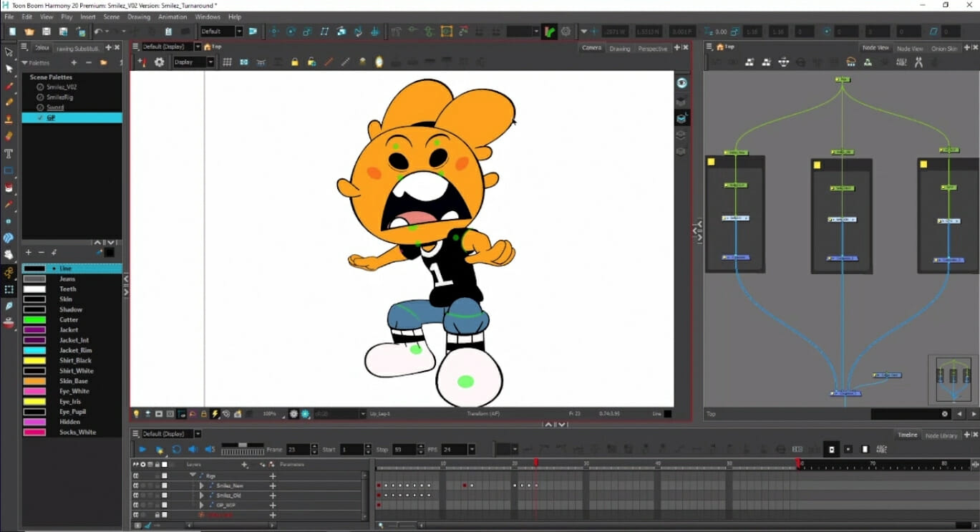
Task: Click the loop playback icon in the playback toolbar
Action: tap(177, 449)
